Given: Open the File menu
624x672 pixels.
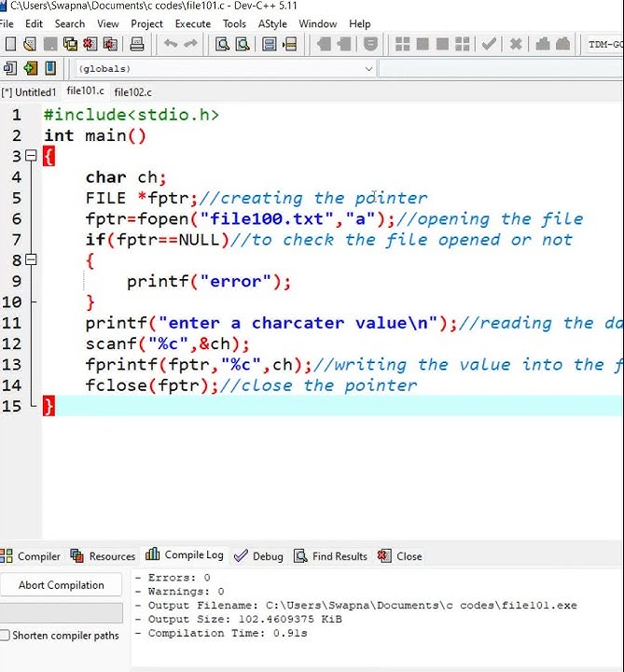Looking at the screenshot, I should [6, 24].
